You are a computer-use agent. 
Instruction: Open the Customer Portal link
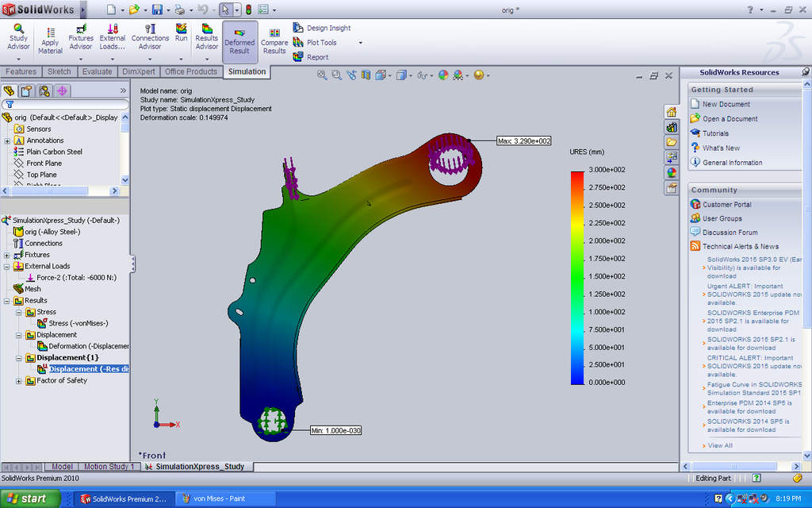(x=726, y=204)
